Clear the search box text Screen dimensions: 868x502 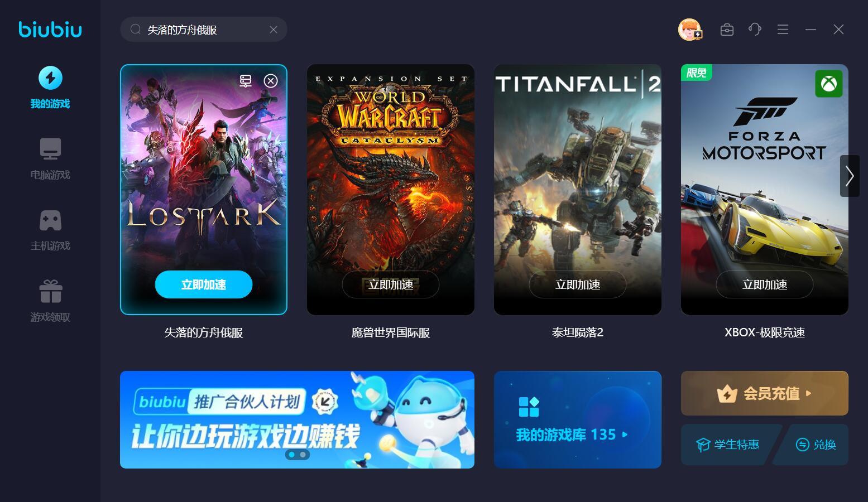(274, 30)
